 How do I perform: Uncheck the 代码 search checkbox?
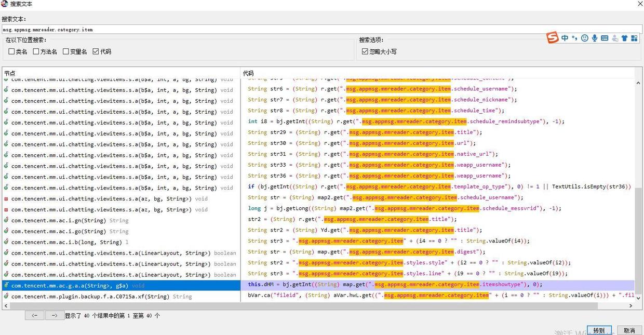[x=95, y=51]
